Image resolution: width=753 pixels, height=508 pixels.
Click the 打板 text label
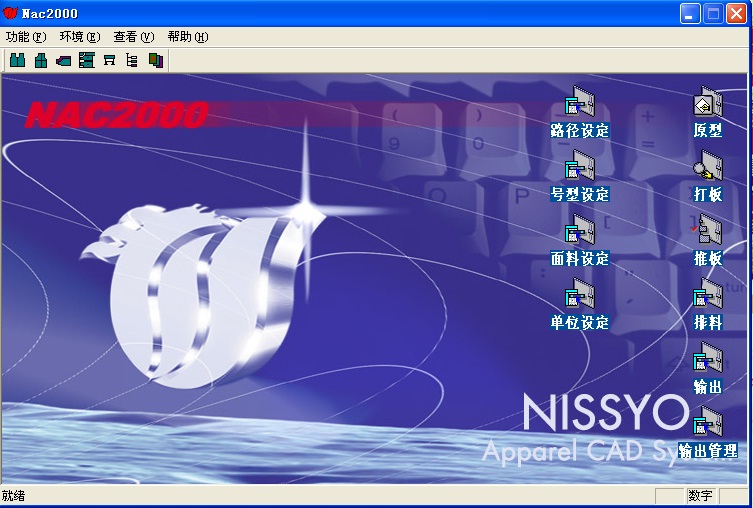coord(708,194)
